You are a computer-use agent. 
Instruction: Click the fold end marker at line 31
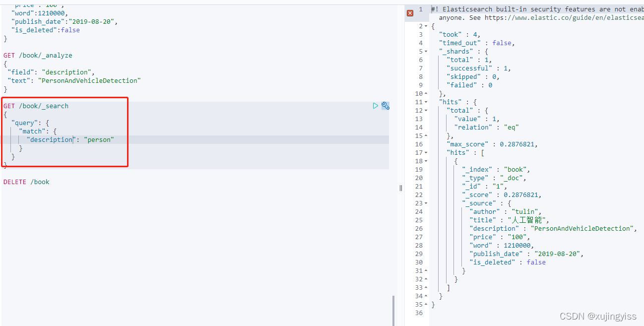426,271
